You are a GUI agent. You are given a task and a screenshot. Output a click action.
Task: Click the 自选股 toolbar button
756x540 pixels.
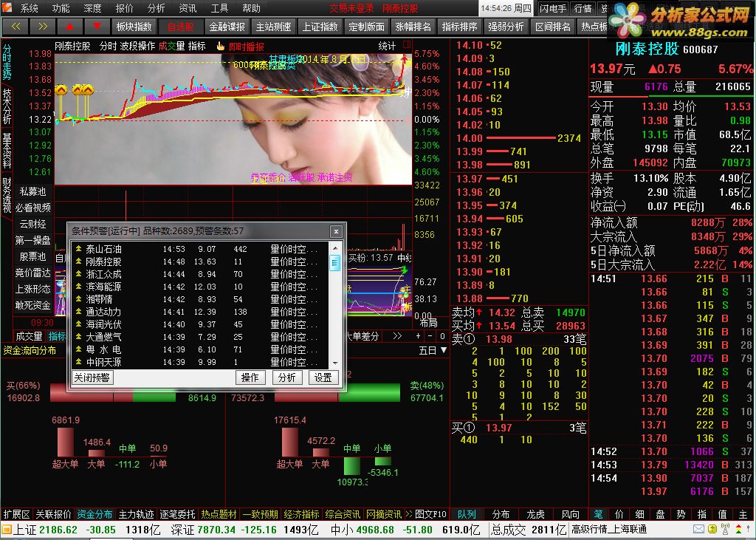[x=181, y=27]
